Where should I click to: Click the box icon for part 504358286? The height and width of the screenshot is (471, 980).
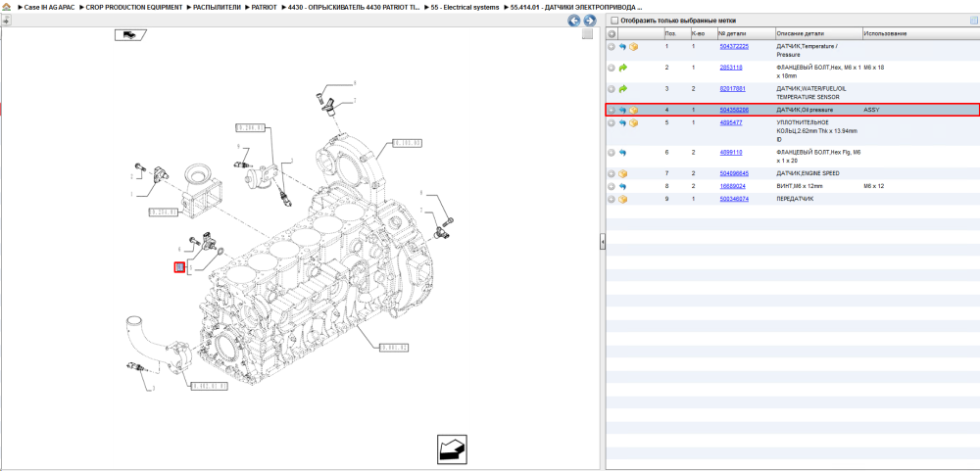point(634,110)
